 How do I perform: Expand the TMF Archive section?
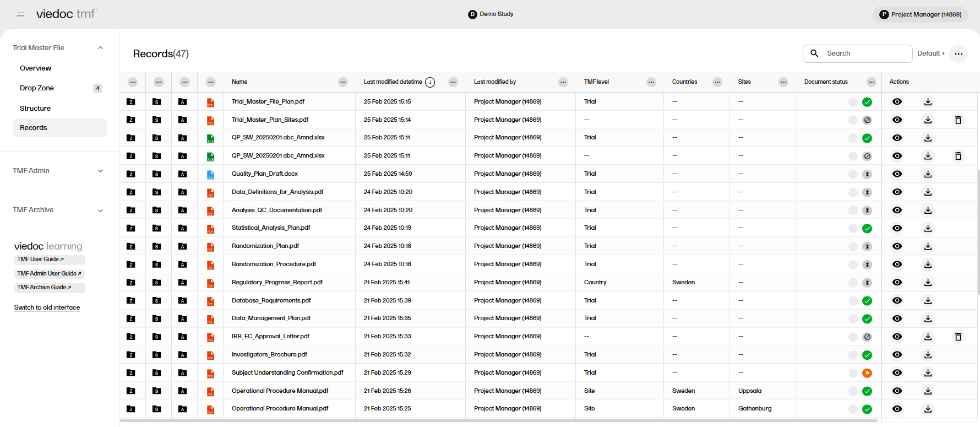tap(100, 210)
